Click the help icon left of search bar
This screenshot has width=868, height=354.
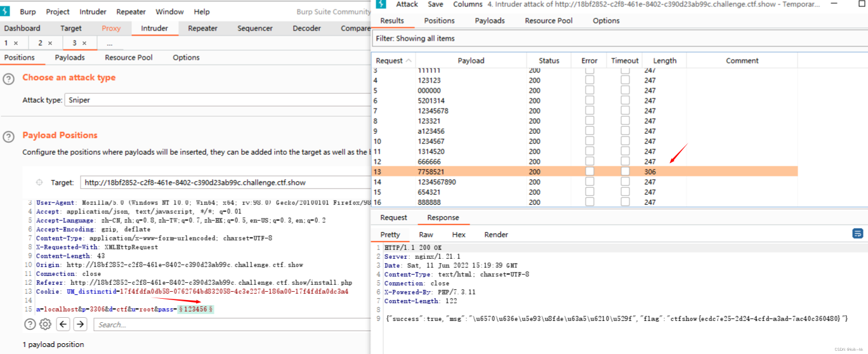pos(29,325)
